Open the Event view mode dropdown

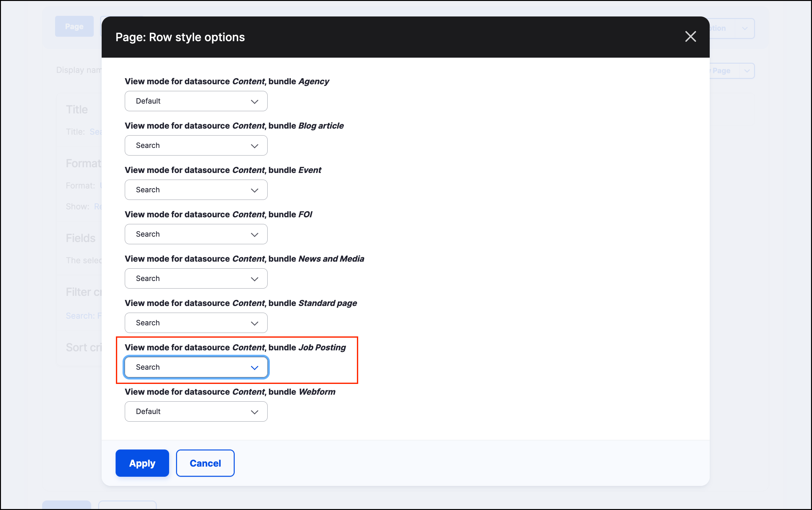click(x=196, y=189)
